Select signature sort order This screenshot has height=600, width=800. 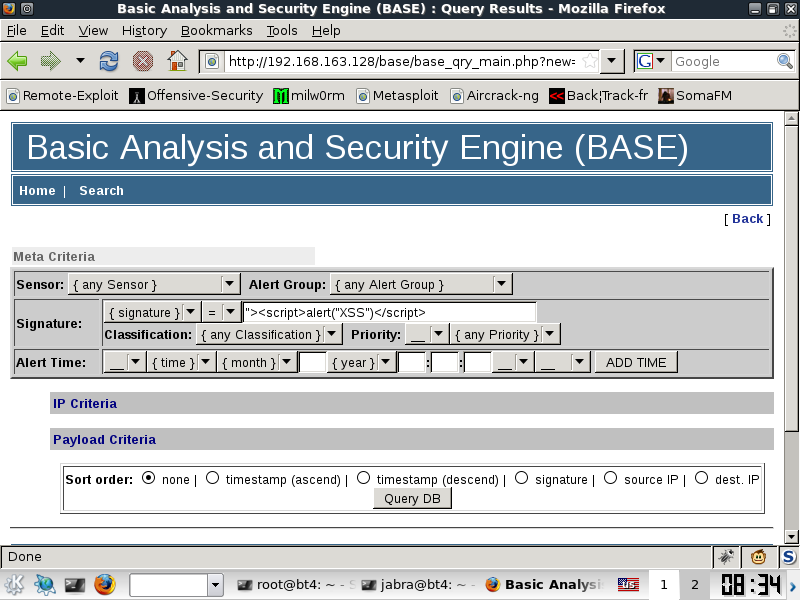(521, 478)
